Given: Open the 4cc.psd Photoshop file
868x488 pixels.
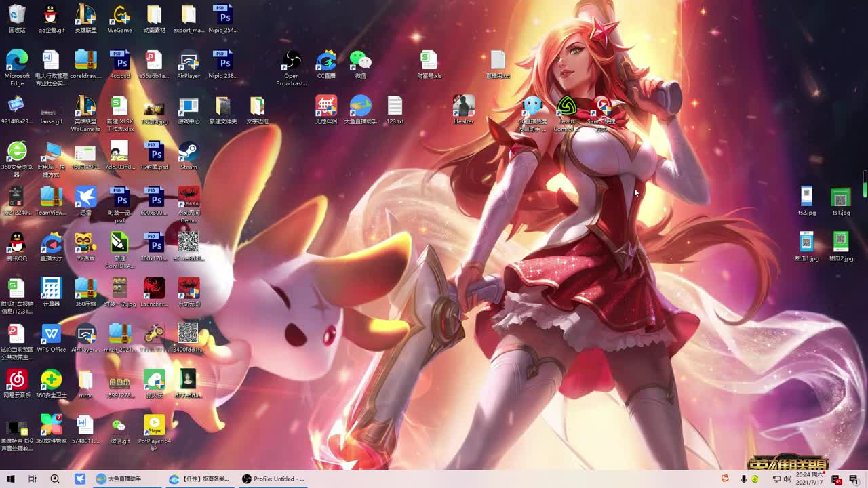Looking at the screenshot, I should point(120,60).
